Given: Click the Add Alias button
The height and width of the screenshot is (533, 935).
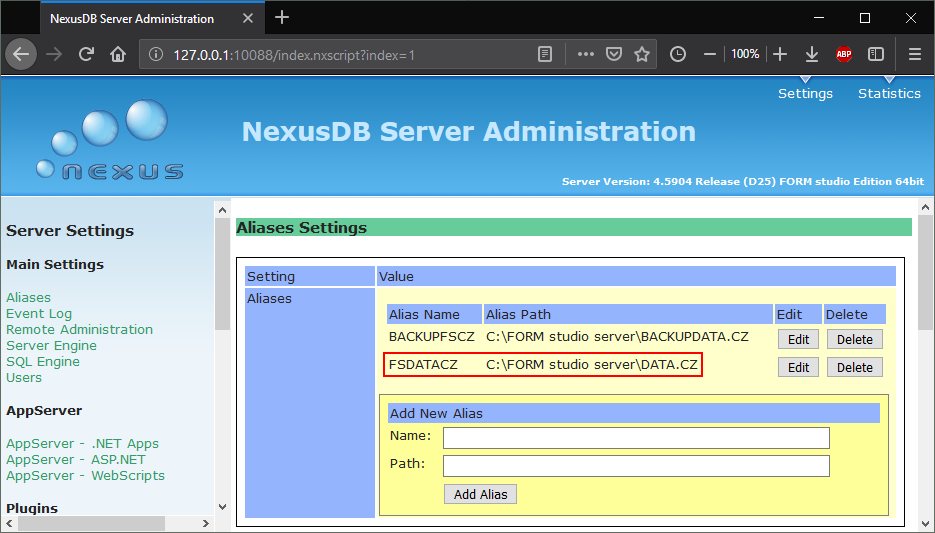Looking at the screenshot, I should tap(480, 494).
